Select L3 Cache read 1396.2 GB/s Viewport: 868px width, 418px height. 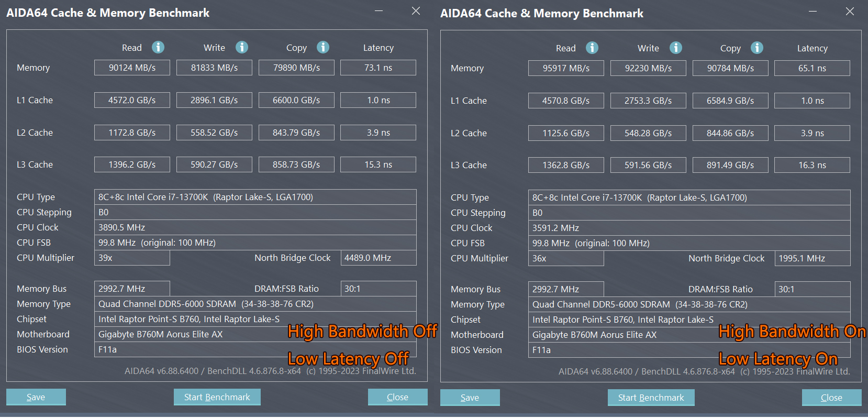[x=132, y=164]
